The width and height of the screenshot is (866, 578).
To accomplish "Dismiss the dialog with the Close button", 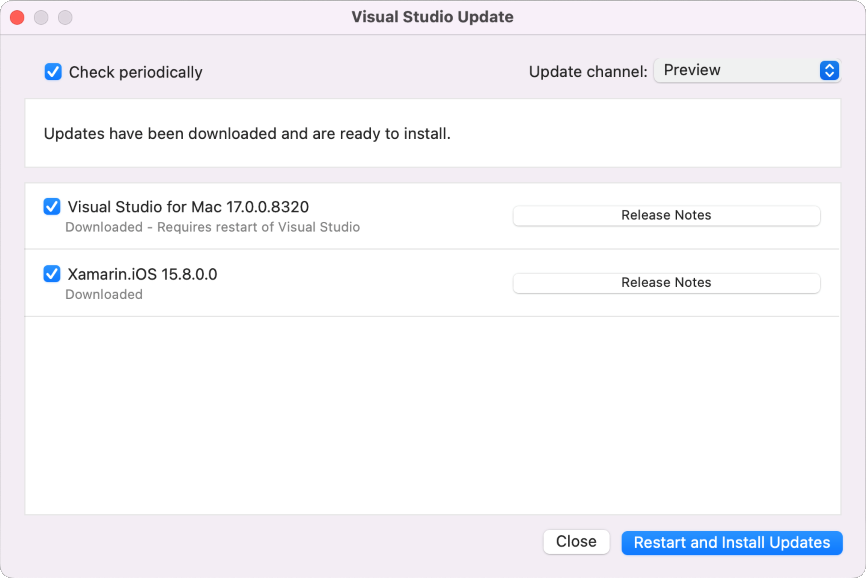I will (x=576, y=541).
